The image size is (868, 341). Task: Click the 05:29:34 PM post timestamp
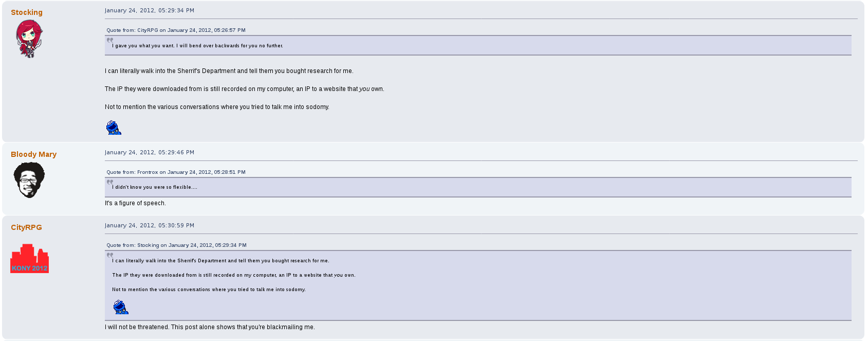point(150,10)
